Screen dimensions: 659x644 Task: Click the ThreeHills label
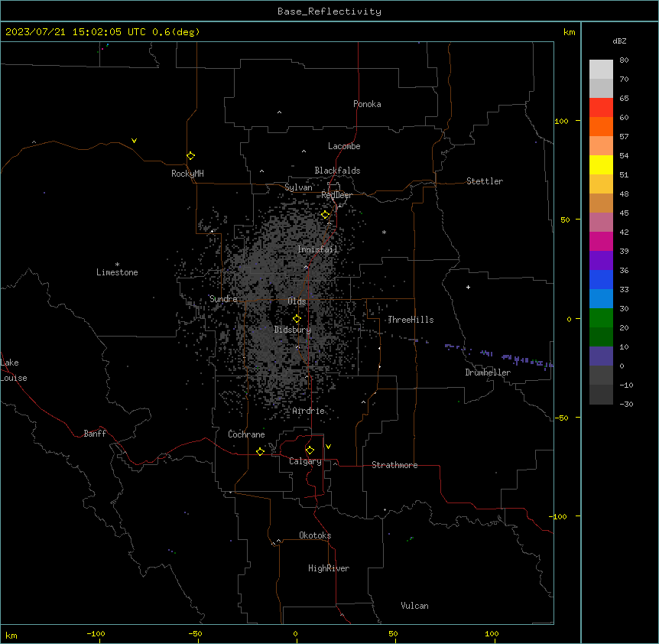click(411, 320)
